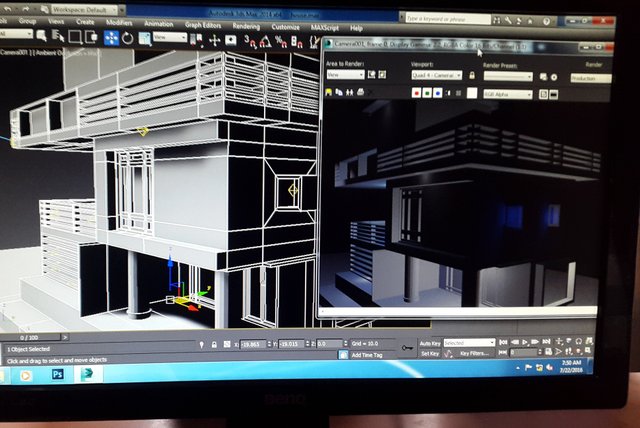Viewport: 640px width, 428px height.
Task: Click the time slider 0 / 100 handle
Action: tap(30, 337)
